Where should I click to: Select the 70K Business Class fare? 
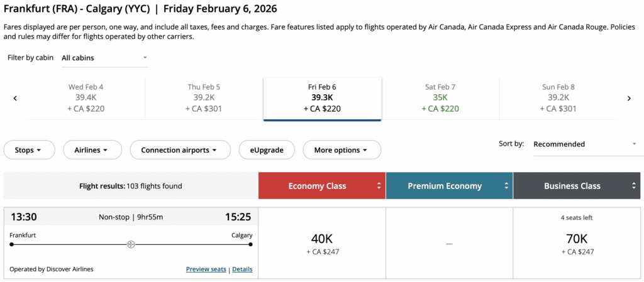[x=577, y=243]
